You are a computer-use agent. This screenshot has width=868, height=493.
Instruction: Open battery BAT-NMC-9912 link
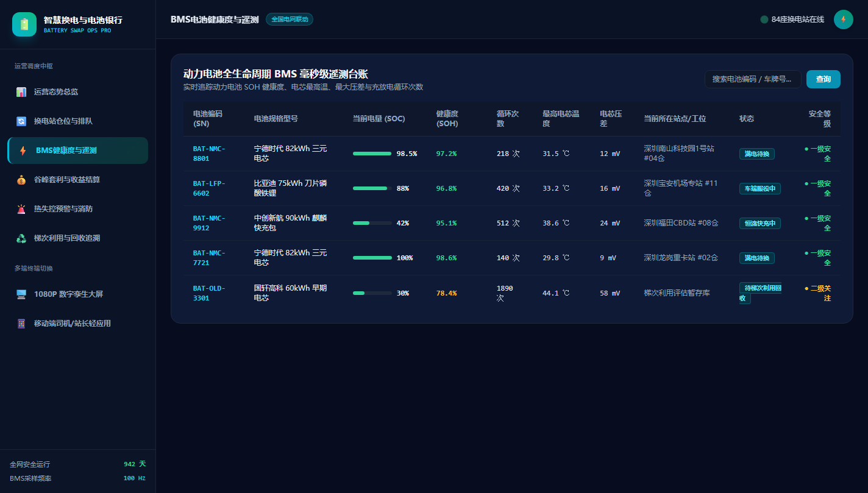(x=209, y=223)
